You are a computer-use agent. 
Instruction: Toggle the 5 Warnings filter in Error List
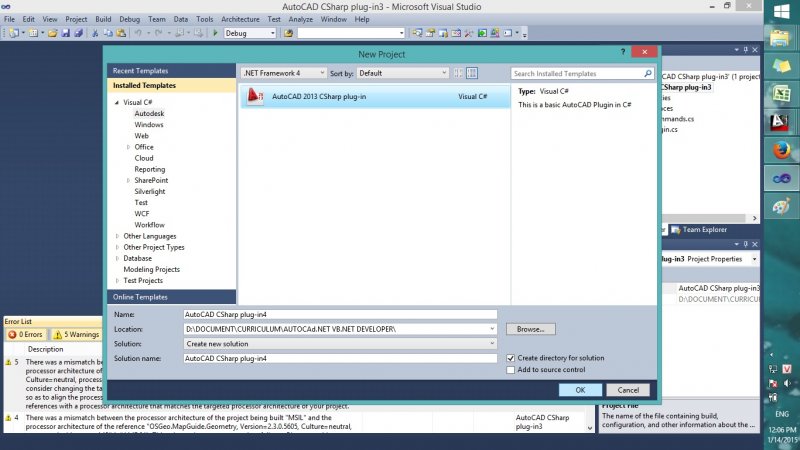(77, 335)
